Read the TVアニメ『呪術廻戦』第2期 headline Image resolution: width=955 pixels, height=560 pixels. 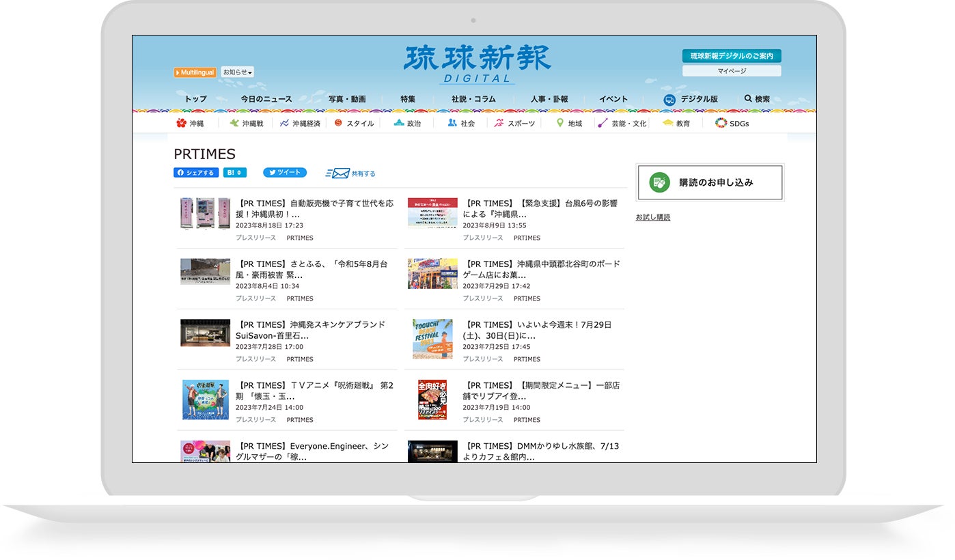click(314, 391)
